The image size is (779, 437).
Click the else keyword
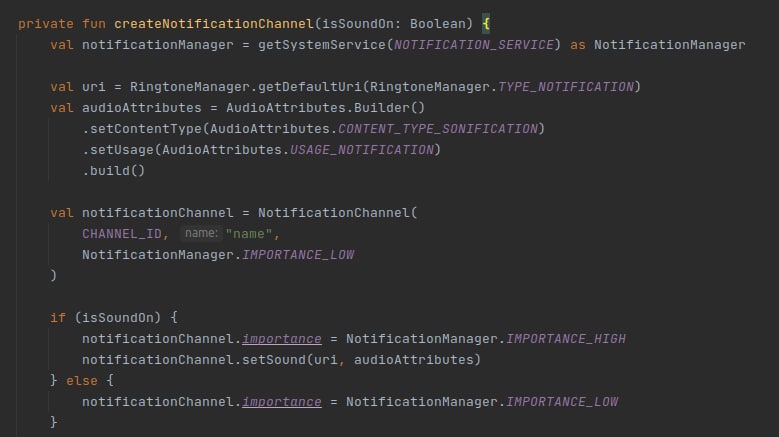click(x=82, y=380)
